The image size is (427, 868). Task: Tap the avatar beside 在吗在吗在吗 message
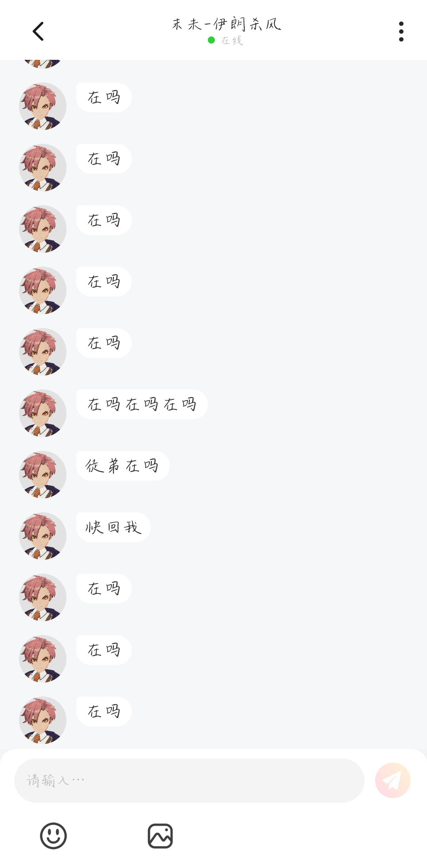coord(43,413)
